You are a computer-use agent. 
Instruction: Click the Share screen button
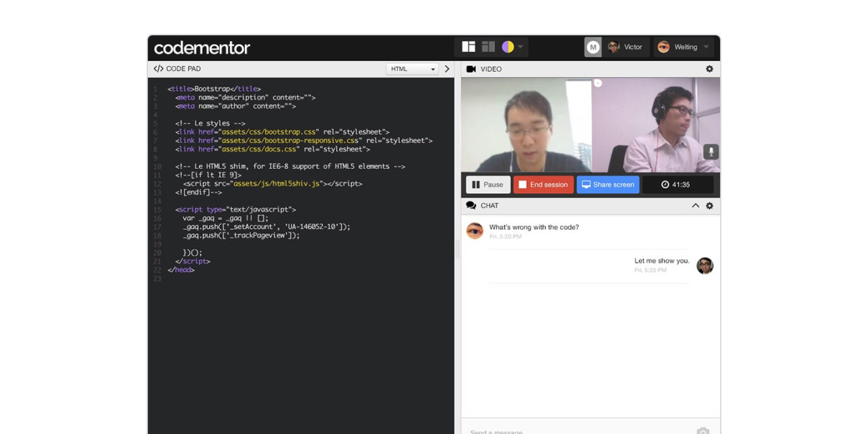[608, 184]
